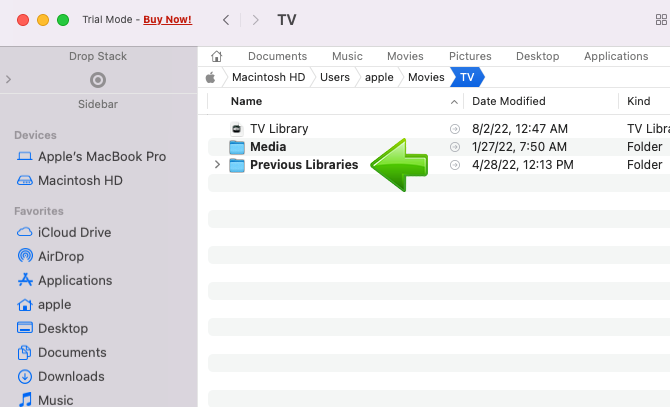Screen dimensions: 670x407
Task: Open Movies in the favorites bar
Action: (x=405, y=56)
